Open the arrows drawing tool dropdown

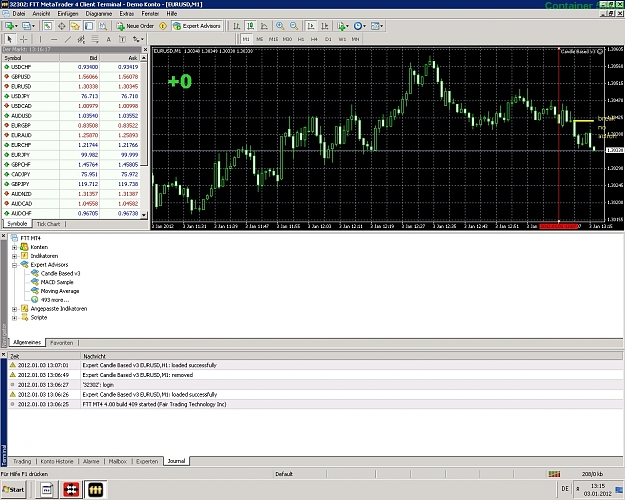pos(138,39)
